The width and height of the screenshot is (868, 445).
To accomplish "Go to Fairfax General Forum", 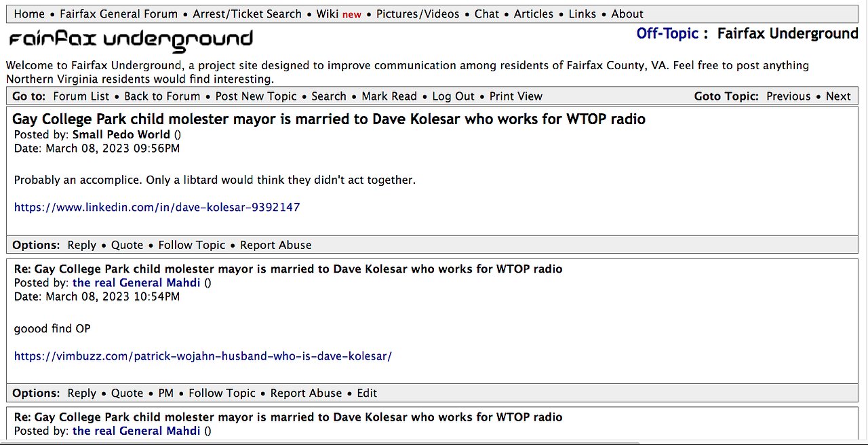I will coord(119,14).
